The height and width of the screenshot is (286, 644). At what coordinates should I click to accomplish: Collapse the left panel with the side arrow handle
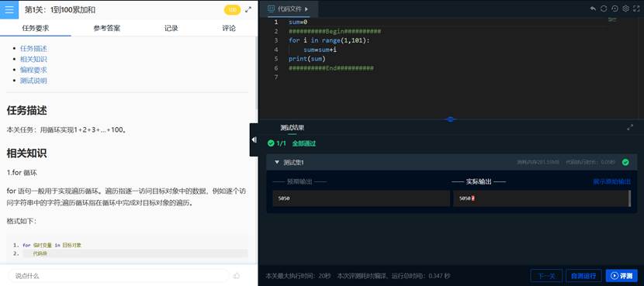254,140
